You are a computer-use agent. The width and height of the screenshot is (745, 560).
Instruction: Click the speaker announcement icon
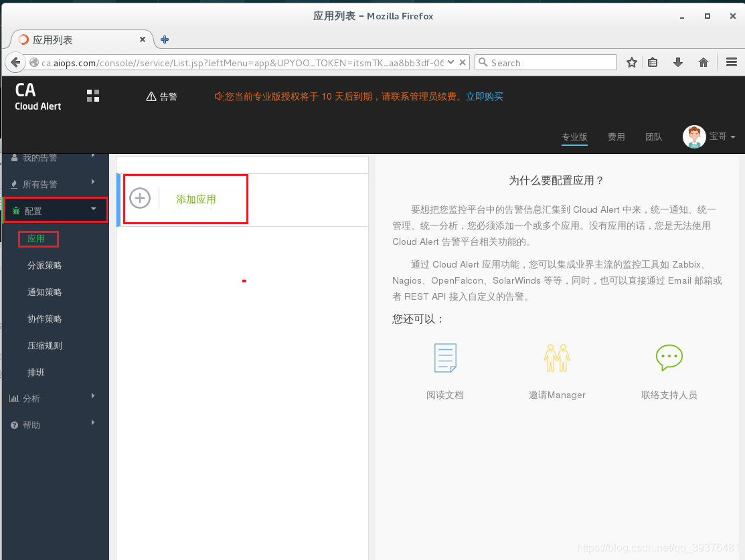(219, 96)
